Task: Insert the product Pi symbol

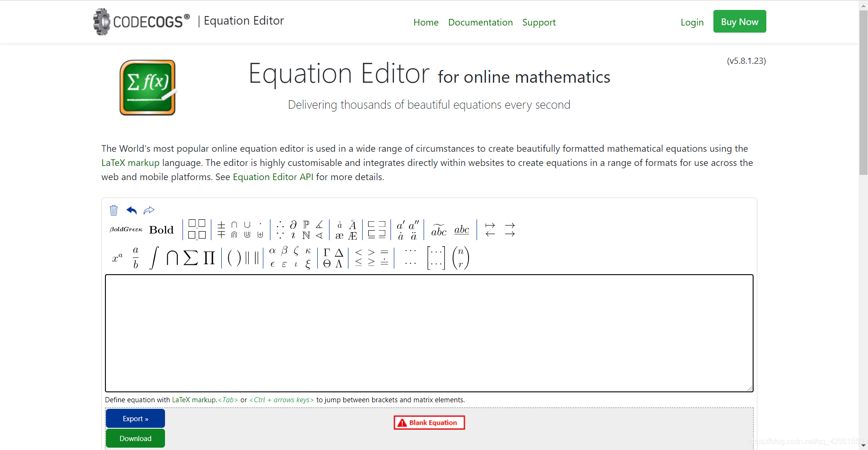Action: (209, 258)
